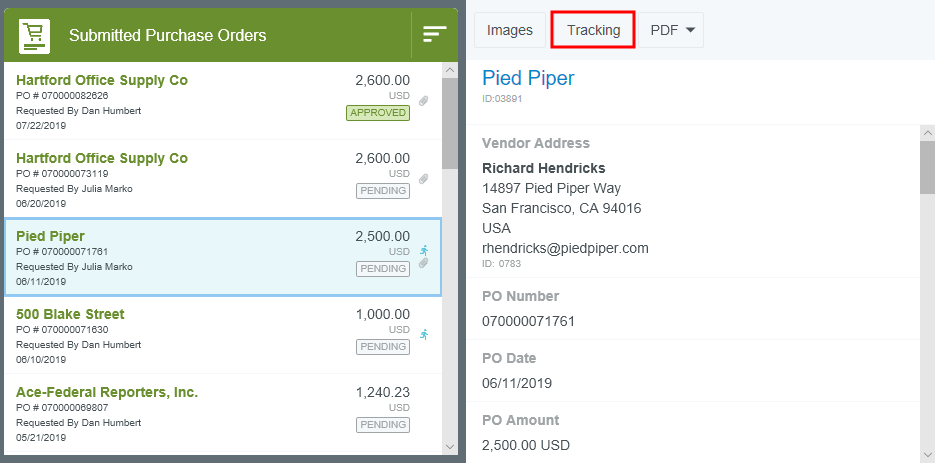
Task: Open the Tracking tab
Action: click(x=593, y=30)
